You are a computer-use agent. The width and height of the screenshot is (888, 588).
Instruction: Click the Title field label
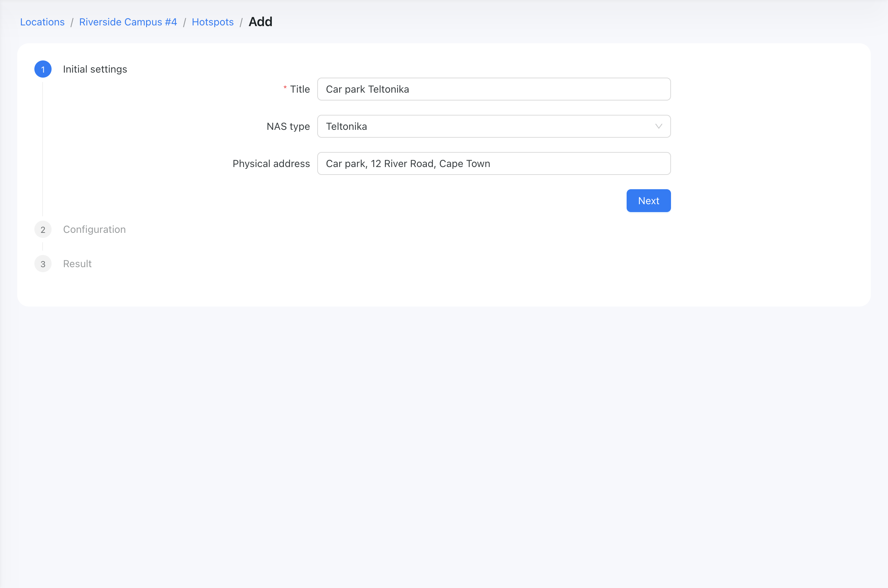pyautogui.click(x=300, y=89)
